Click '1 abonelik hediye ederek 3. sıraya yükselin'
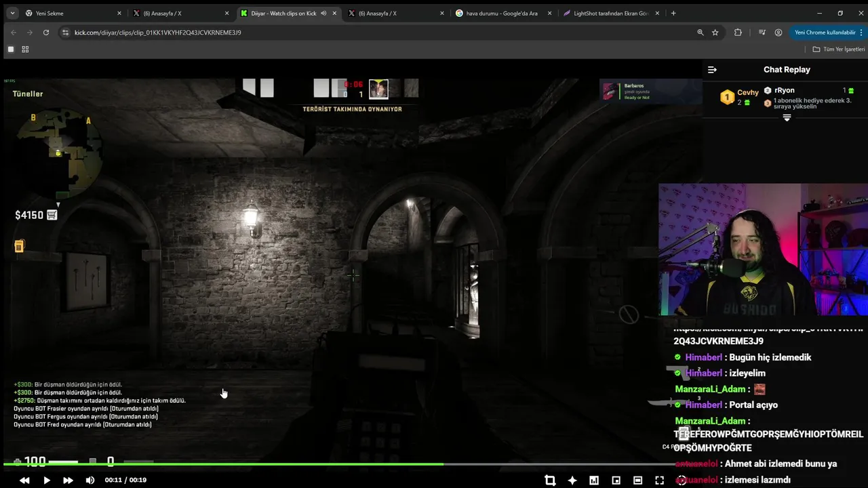The image size is (868, 488). (x=812, y=103)
